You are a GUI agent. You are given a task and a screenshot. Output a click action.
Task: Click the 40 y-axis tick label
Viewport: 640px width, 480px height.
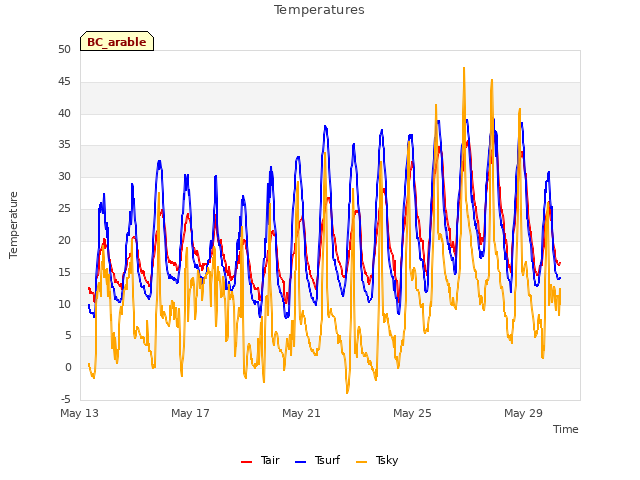coord(64,113)
